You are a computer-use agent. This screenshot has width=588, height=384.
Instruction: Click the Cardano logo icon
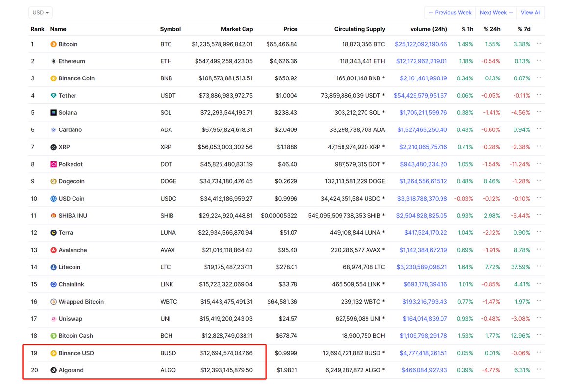tap(54, 130)
